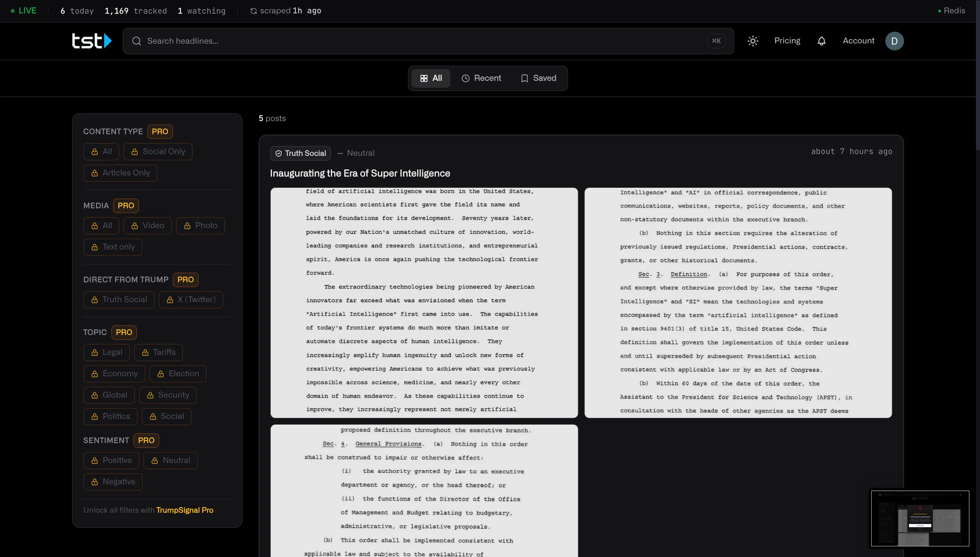Filter by the Election topic

pos(178,374)
